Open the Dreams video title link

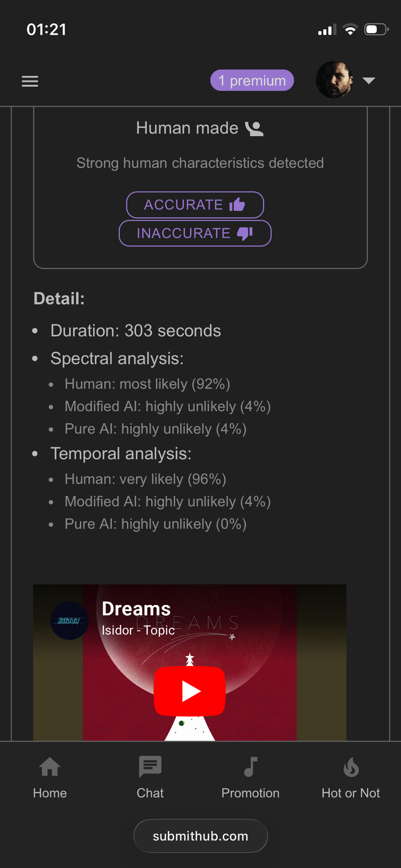tap(136, 609)
